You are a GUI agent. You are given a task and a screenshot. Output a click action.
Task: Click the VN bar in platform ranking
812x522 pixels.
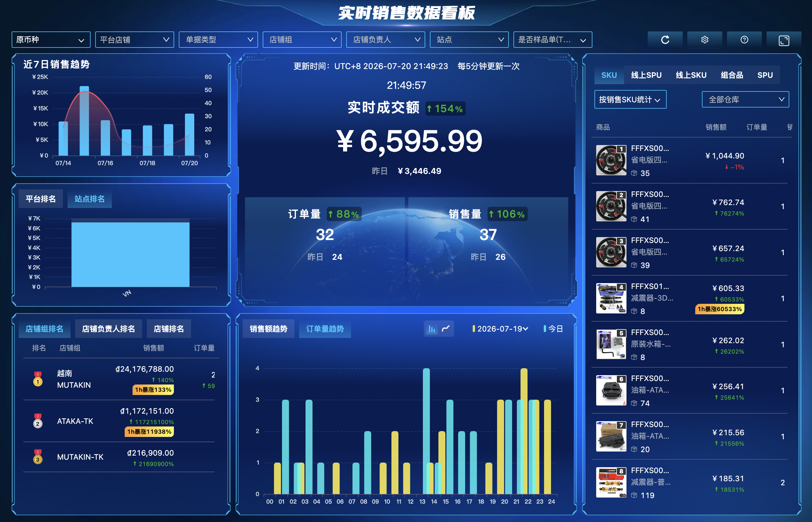130,255
